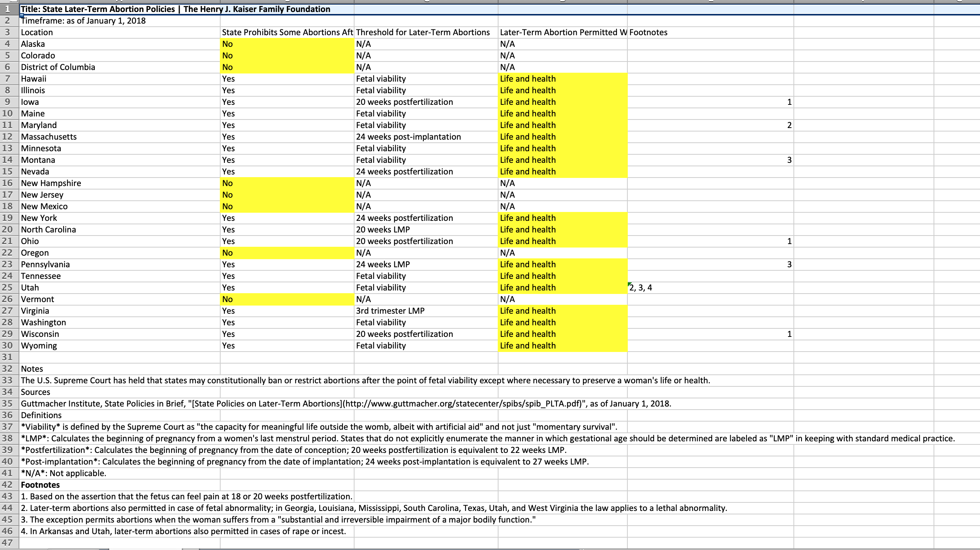Image resolution: width=980 pixels, height=550 pixels.
Task: Click the *Postfertilization* definition cell
Action: click(x=293, y=450)
